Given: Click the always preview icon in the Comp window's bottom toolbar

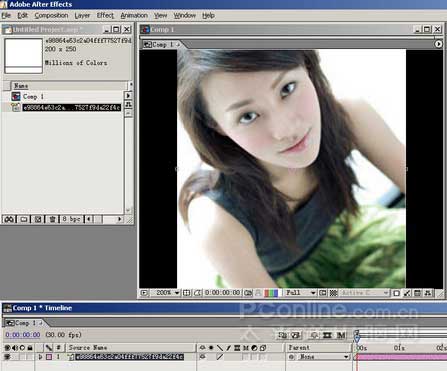Looking at the screenshot, I should tap(144, 293).
